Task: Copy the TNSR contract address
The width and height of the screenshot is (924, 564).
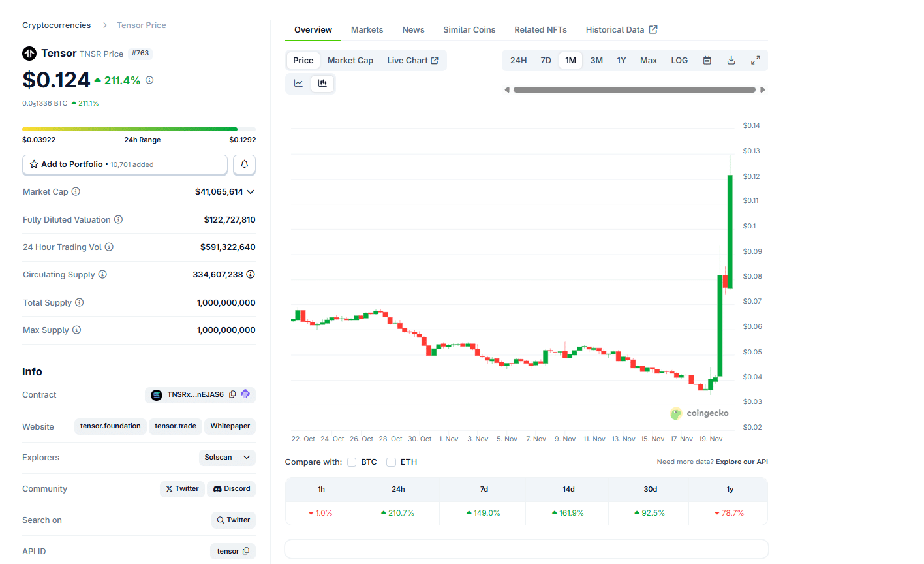Action: [233, 394]
